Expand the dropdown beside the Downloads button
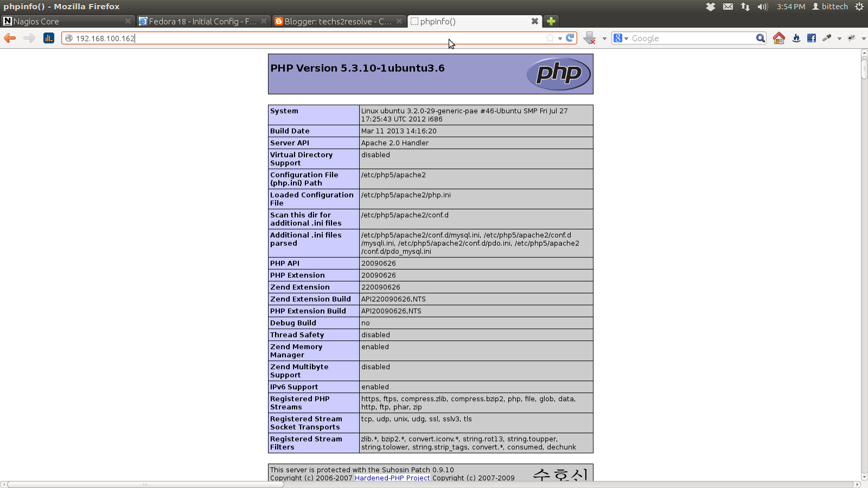The height and width of the screenshot is (488, 868). pyautogui.click(x=604, y=38)
